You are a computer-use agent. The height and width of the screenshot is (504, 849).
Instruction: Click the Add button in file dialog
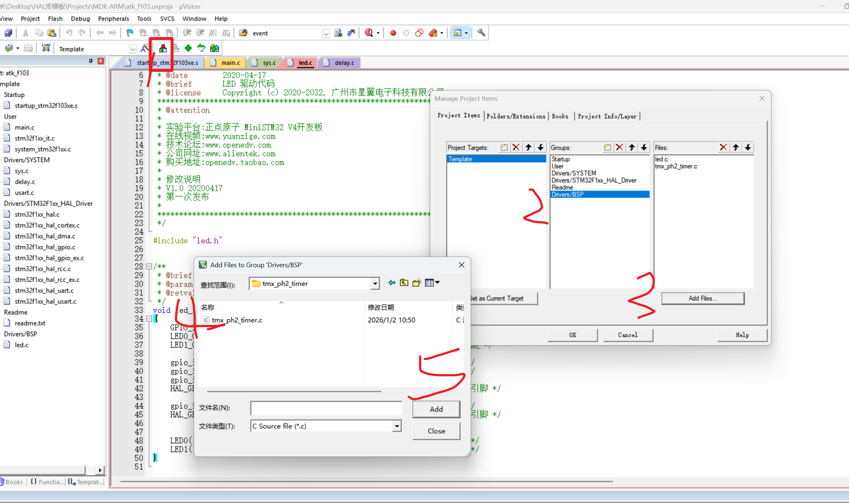pyautogui.click(x=436, y=409)
